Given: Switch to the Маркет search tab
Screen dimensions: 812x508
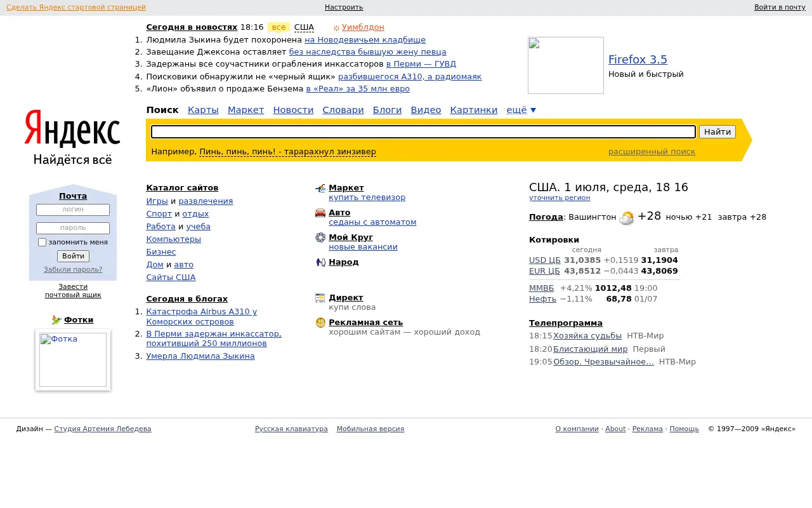Looking at the screenshot, I should pos(246,110).
